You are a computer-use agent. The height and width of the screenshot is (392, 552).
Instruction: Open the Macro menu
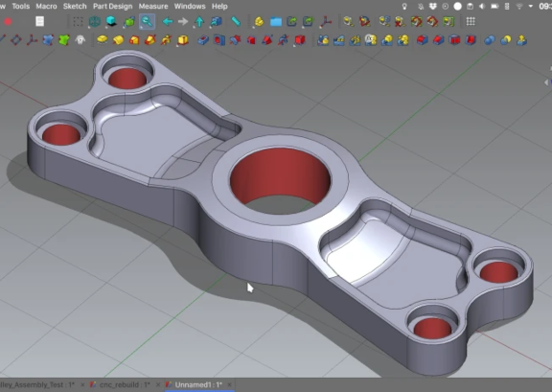[x=46, y=7]
